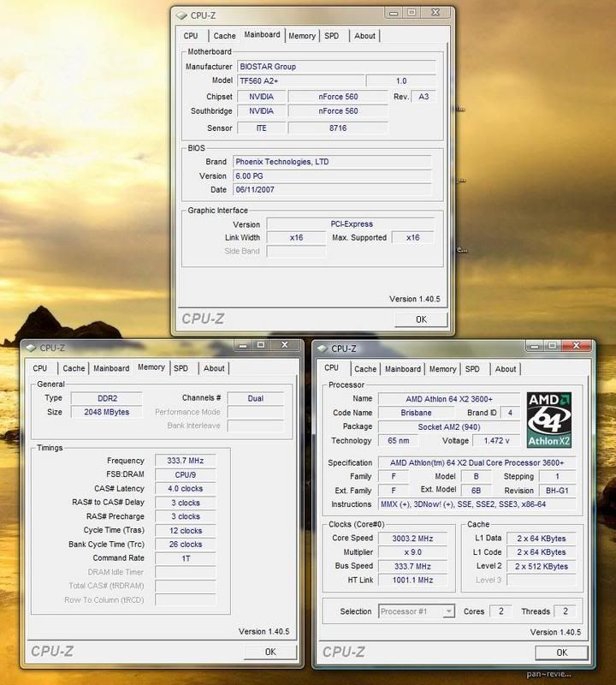Click the Core Speed 3003.2 MHz value

pyautogui.click(x=412, y=539)
